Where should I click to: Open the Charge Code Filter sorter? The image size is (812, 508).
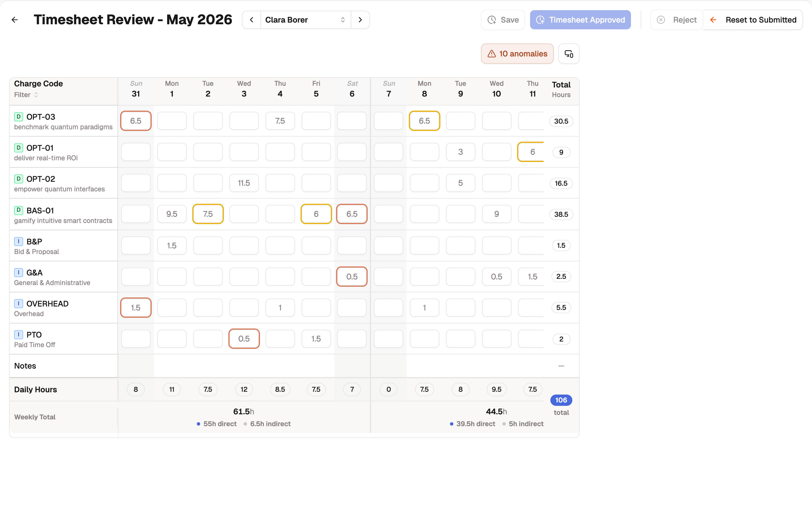point(26,95)
